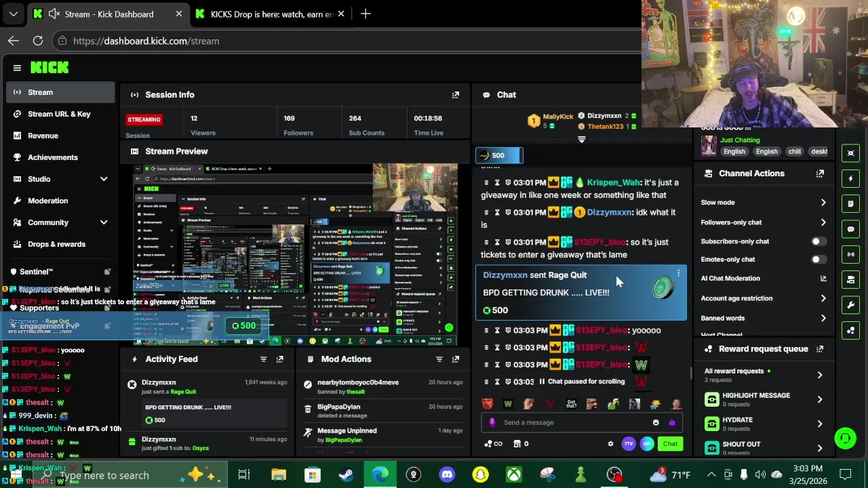Toggle the hamburger sidebar menu
This screenshot has width=868, height=488.
[17, 68]
